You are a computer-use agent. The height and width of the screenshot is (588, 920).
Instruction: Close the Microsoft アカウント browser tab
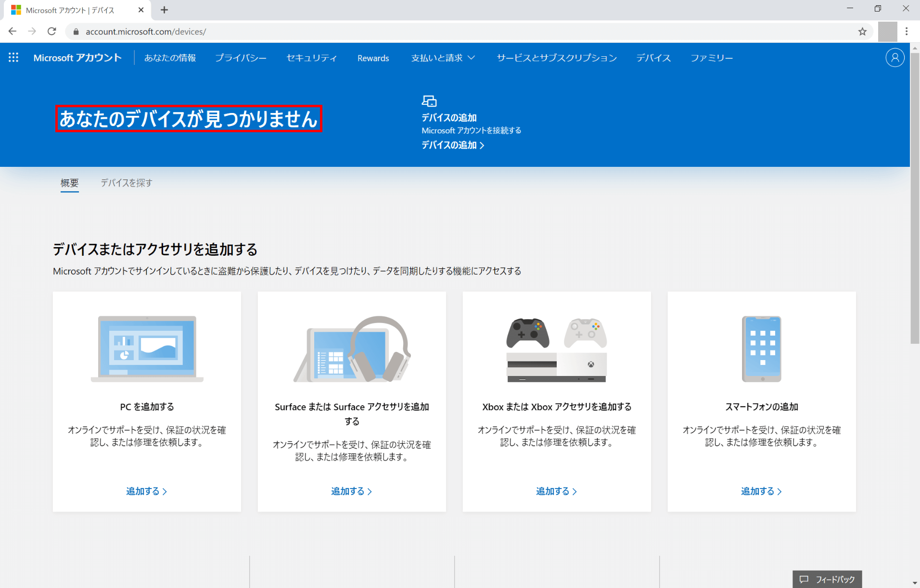[141, 10]
